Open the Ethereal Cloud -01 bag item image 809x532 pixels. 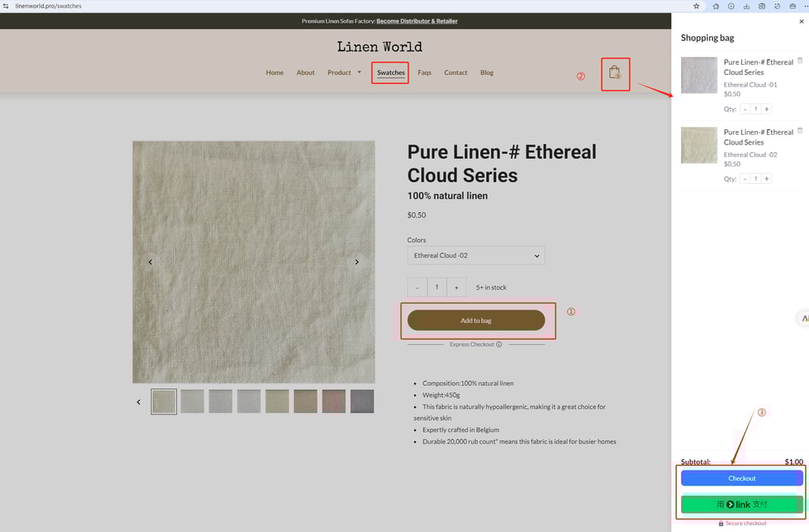point(699,75)
